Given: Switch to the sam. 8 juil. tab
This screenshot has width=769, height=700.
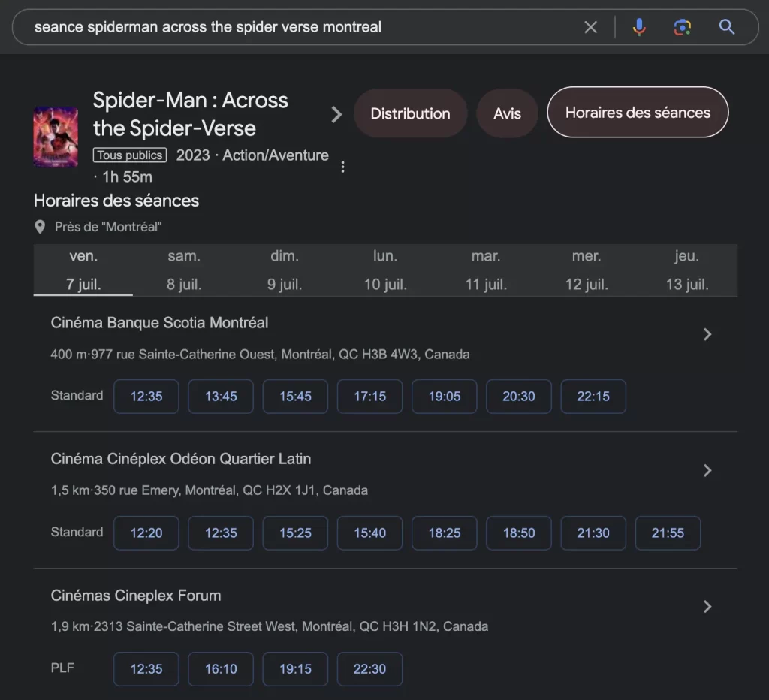Looking at the screenshot, I should click(x=184, y=270).
